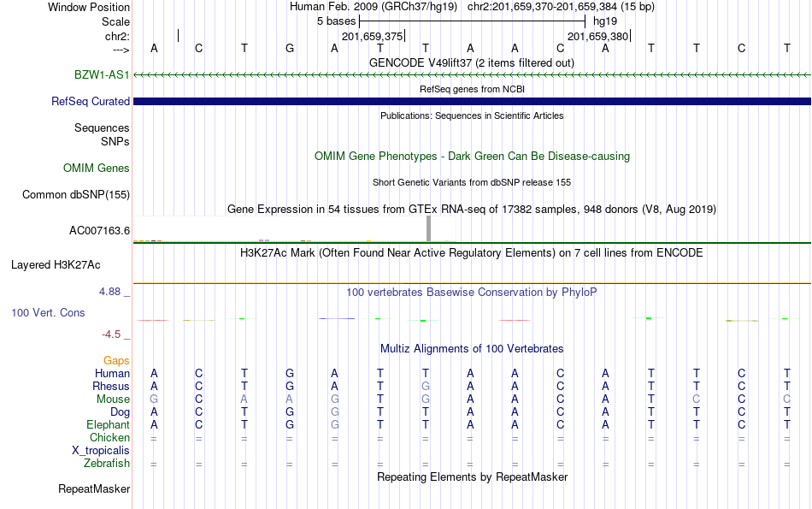This screenshot has height=509, width=812.
Task: Click the Sequences track label
Action: [x=102, y=127]
